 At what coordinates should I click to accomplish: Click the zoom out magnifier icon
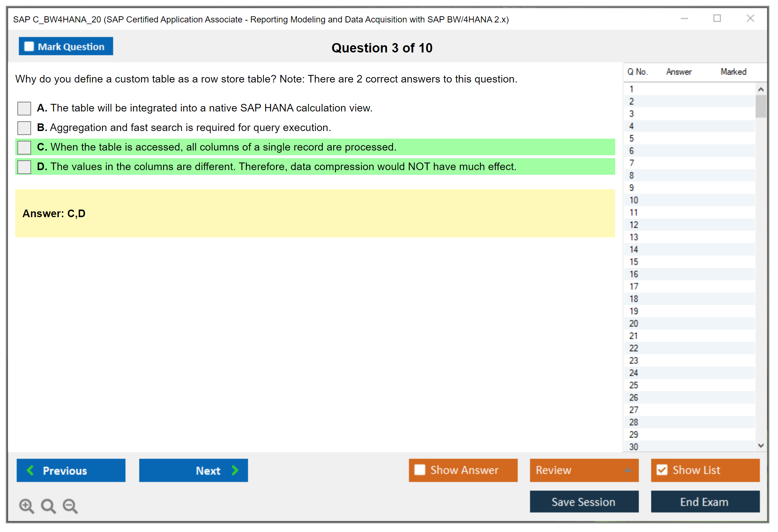pos(70,505)
